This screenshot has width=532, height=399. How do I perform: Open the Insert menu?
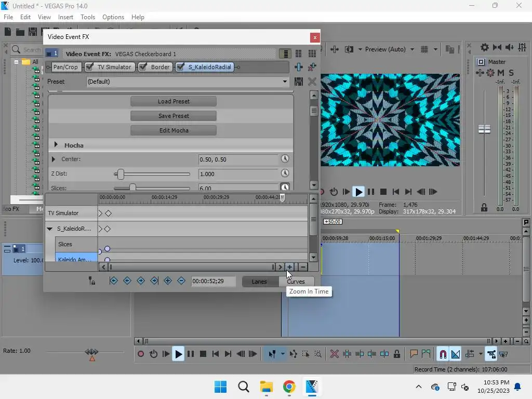[x=65, y=17]
